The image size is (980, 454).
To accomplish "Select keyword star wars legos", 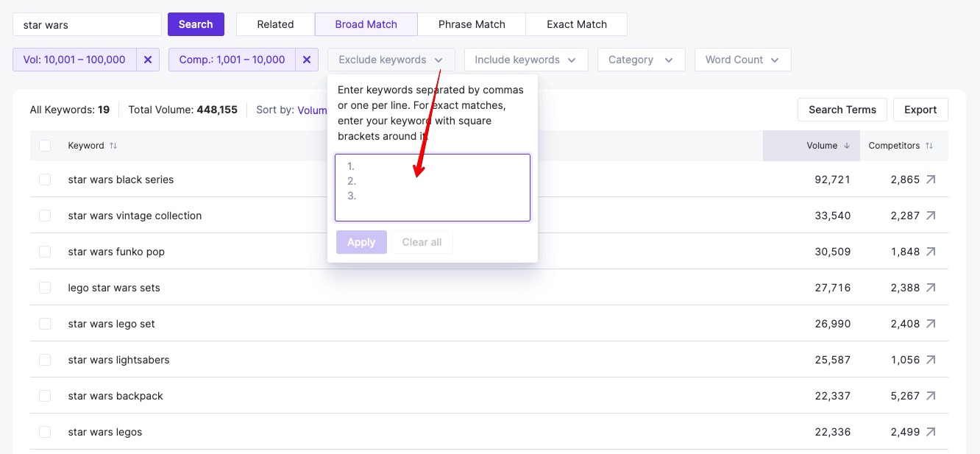I will pyautogui.click(x=105, y=432).
